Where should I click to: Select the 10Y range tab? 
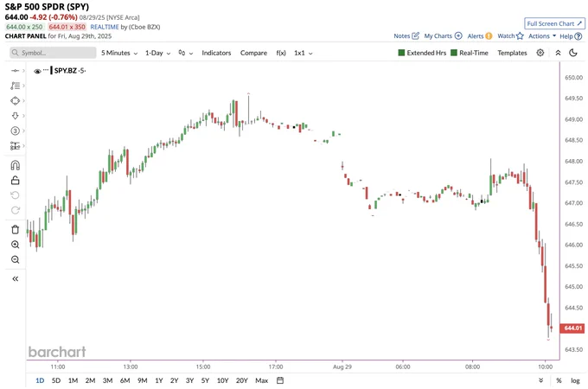coord(222,380)
